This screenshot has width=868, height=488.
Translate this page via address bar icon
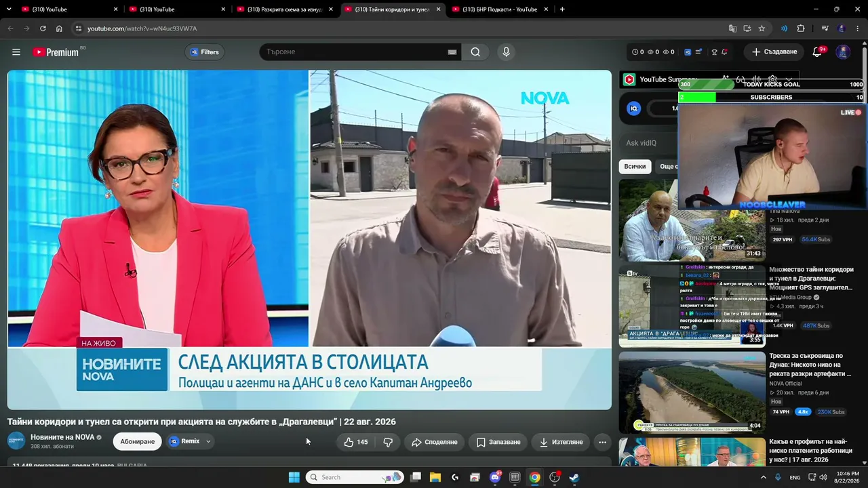[x=732, y=28]
